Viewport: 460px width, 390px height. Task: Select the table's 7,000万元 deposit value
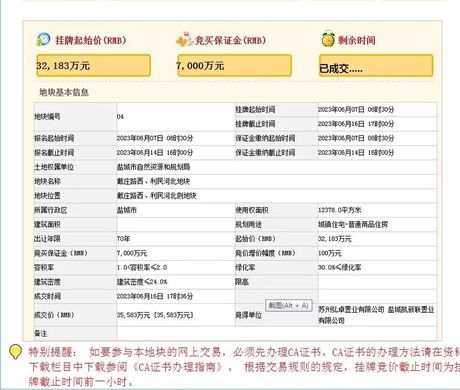coord(132,253)
